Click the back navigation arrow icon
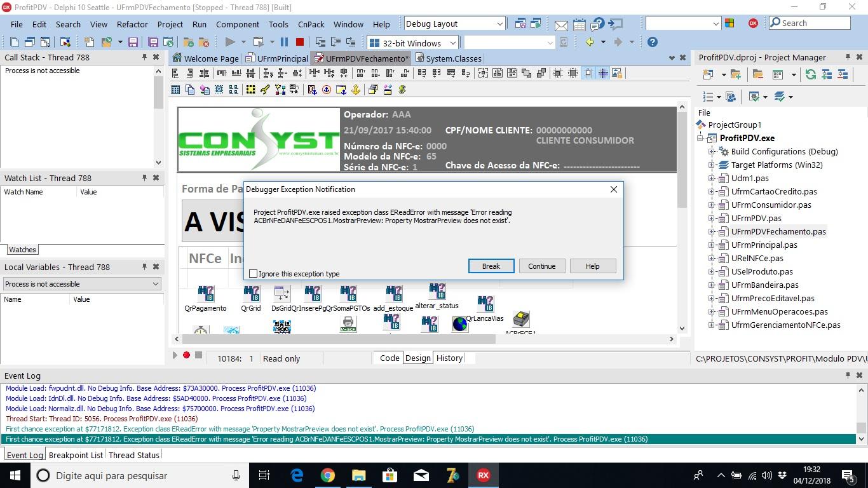 tap(590, 42)
